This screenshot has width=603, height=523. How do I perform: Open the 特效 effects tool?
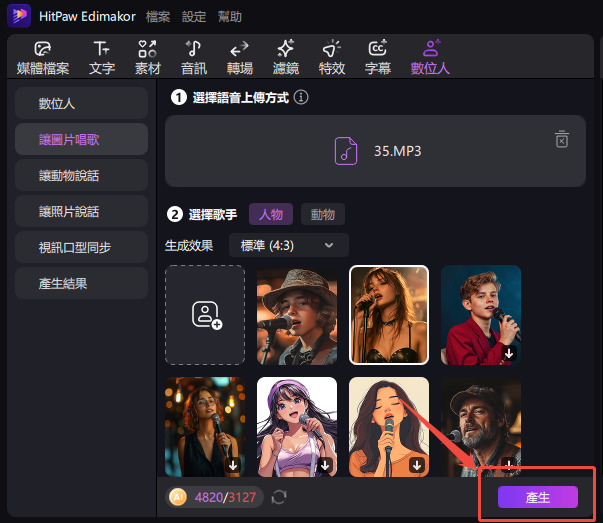pyautogui.click(x=332, y=58)
